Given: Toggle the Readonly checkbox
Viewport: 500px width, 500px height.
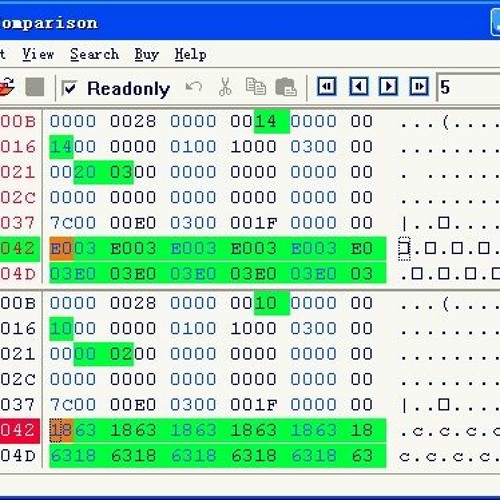Looking at the screenshot, I should click(x=69, y=88).
